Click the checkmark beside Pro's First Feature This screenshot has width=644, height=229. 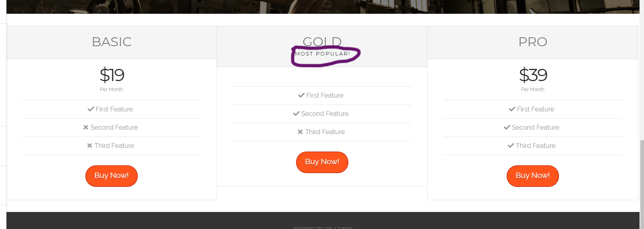[512, 109]
